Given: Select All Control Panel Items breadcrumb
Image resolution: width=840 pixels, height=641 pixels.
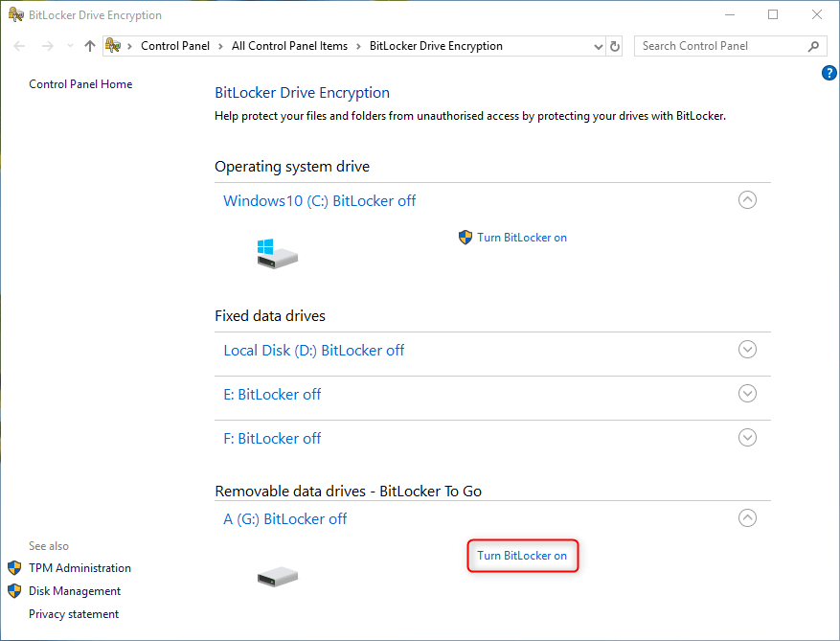Looking at the screenshot, I should pos(289,46).
